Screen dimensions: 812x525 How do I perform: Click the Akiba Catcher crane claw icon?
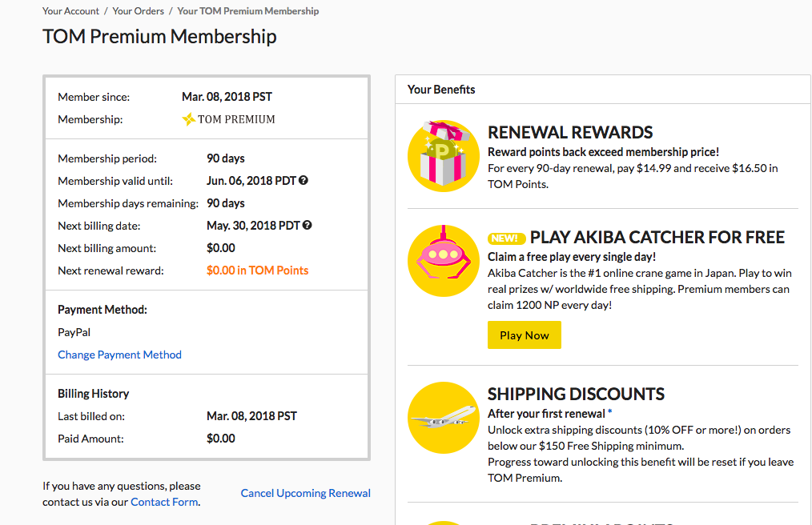coord(444,260)
